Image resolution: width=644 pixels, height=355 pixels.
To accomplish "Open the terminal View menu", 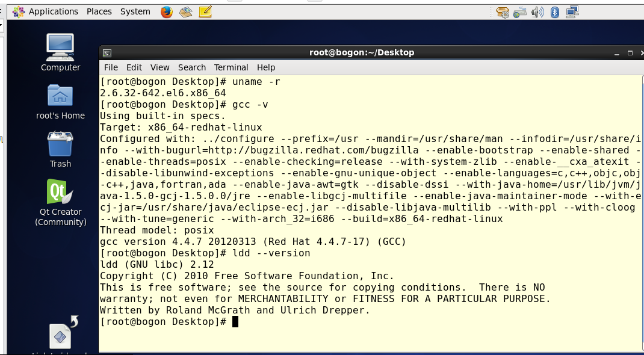I will tap(160, 67).
